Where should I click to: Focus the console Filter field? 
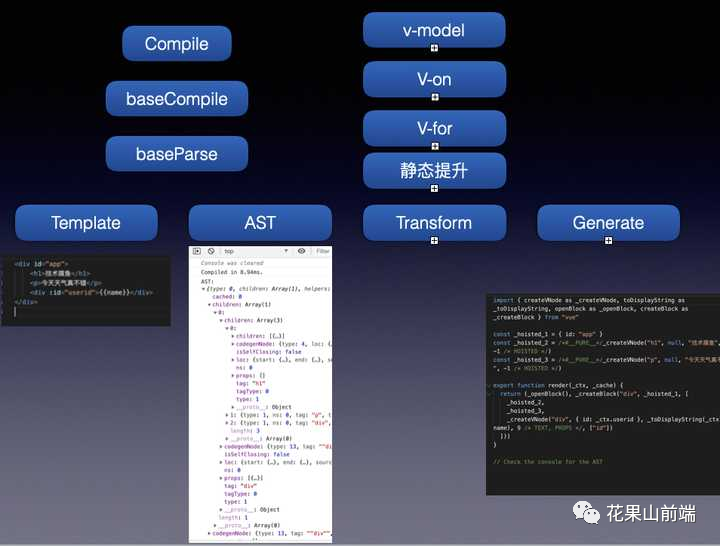tap(322, 251)
